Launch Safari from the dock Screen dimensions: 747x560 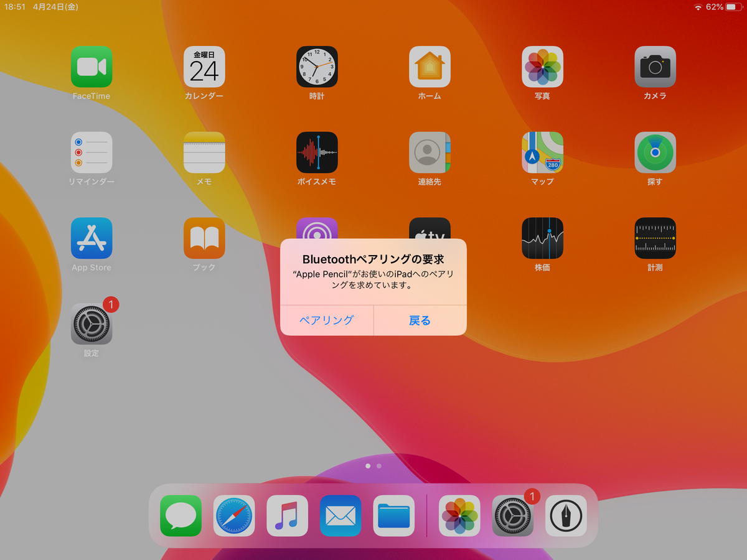click(234, 516)
